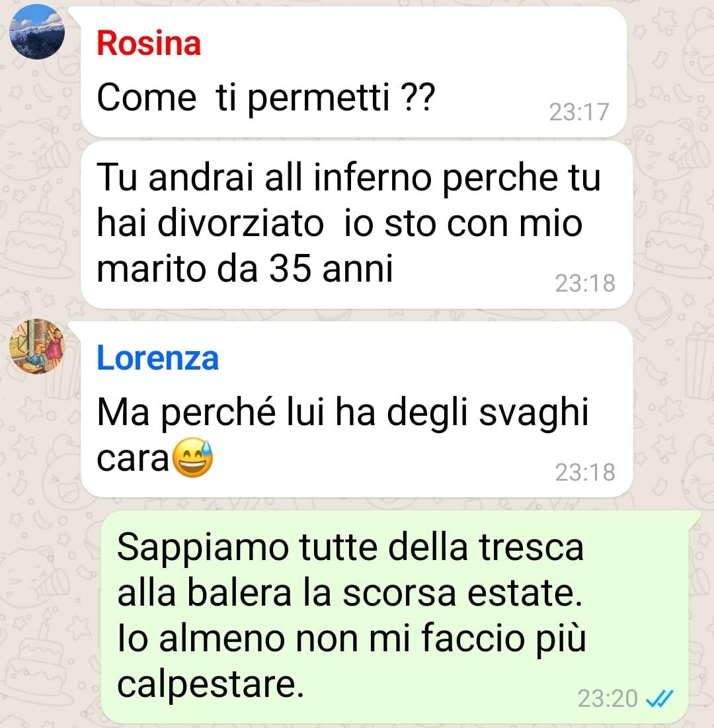Click the text "marito da 35 anni"

click(245, 268)
